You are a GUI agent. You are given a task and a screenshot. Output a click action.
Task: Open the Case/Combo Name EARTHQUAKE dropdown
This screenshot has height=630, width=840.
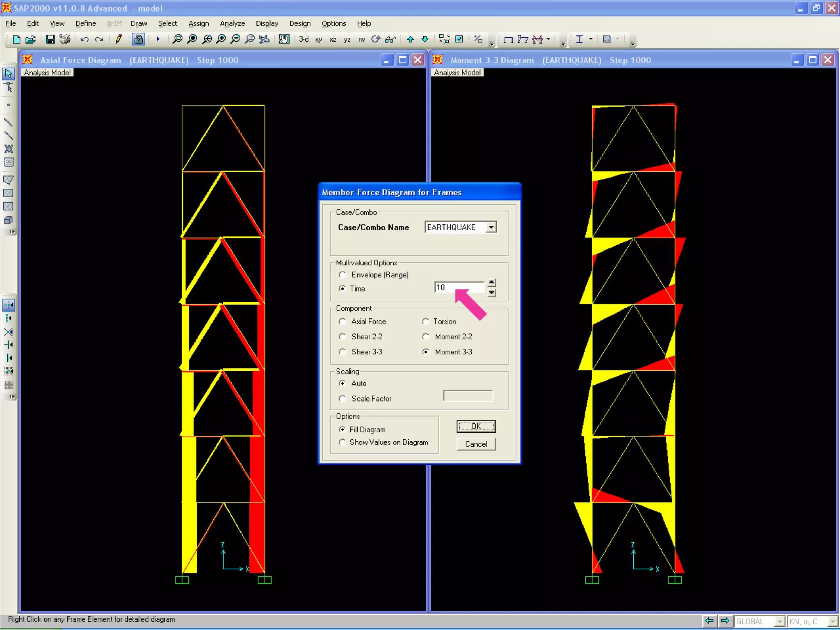pos(491,227)
